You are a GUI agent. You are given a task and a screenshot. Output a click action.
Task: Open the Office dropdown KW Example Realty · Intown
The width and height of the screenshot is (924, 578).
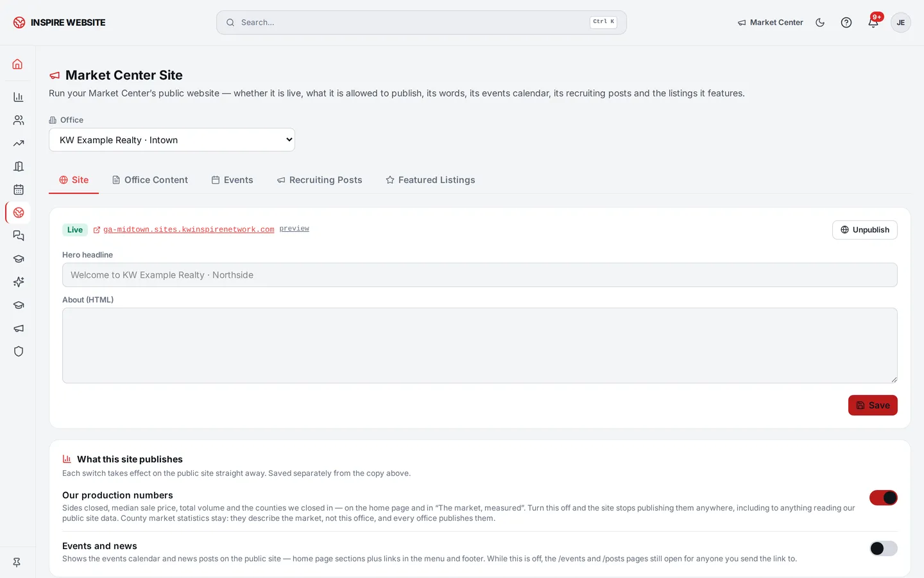[172, 140]
